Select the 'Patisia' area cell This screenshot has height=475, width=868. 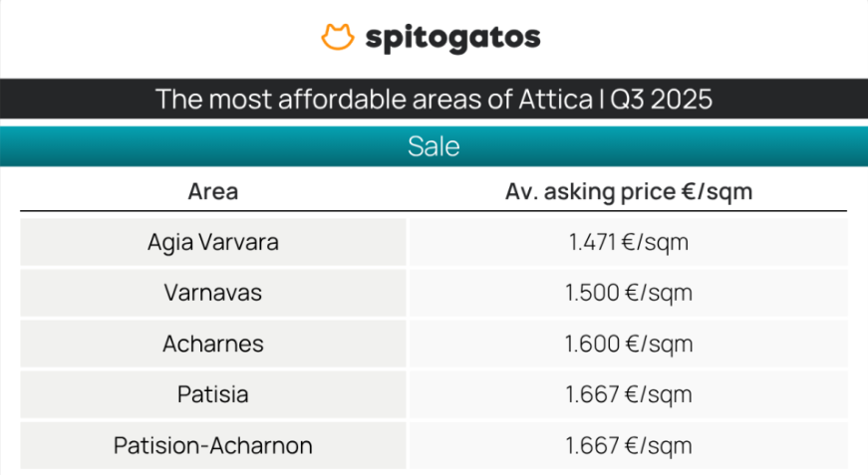(212, 394)
